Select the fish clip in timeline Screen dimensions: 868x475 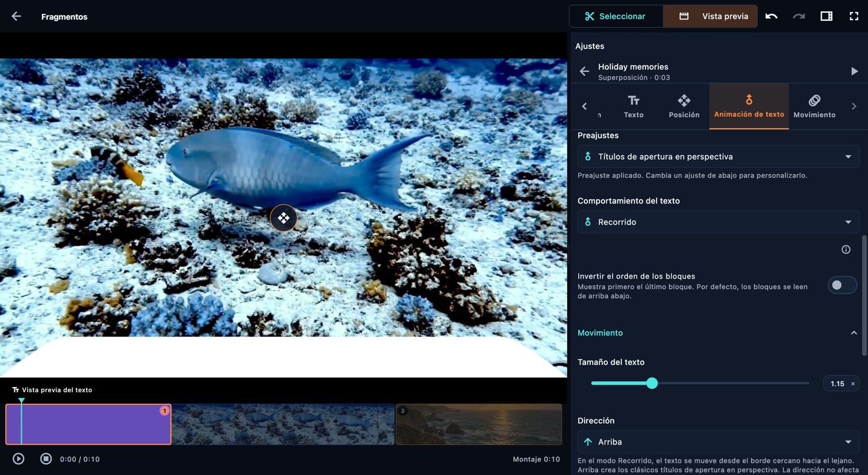pyautogui.click(x=284, y=424)
